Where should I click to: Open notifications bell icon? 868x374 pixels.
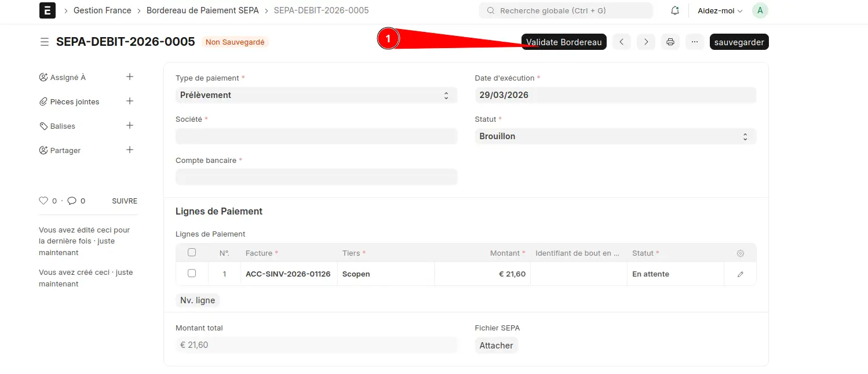click(675, 10)
